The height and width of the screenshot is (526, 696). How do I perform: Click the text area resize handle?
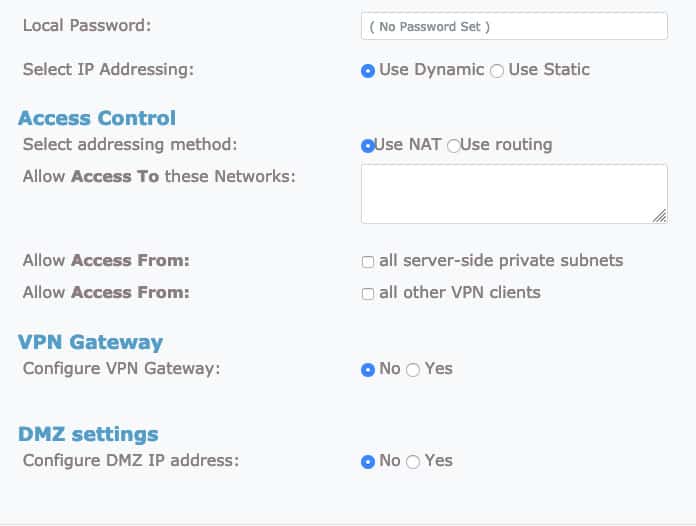(660, 216)
